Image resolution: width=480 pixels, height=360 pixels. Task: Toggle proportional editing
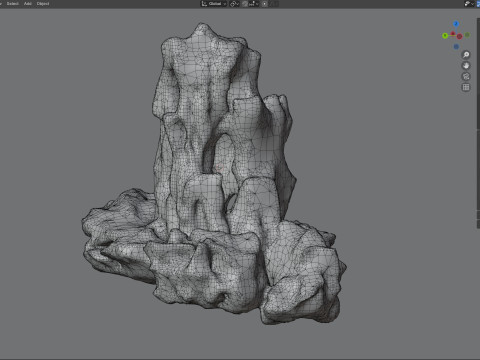[x=265, y=4]
